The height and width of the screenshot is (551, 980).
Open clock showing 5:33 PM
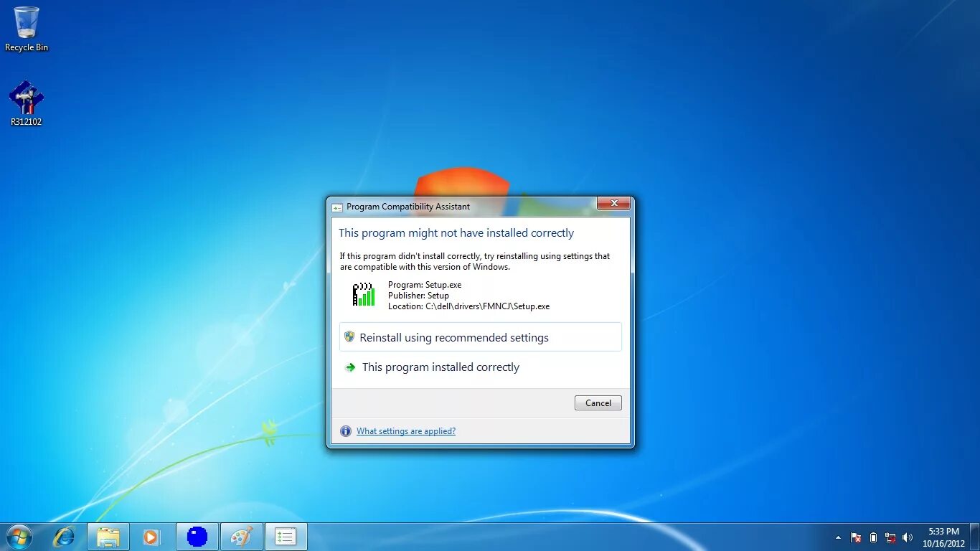[943, 537]
